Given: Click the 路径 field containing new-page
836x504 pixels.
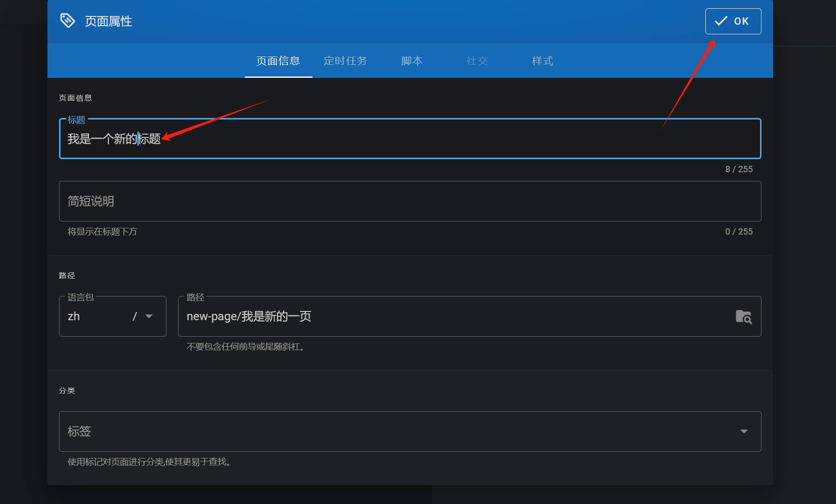Looking at the screenshot, I should (455, 316).
